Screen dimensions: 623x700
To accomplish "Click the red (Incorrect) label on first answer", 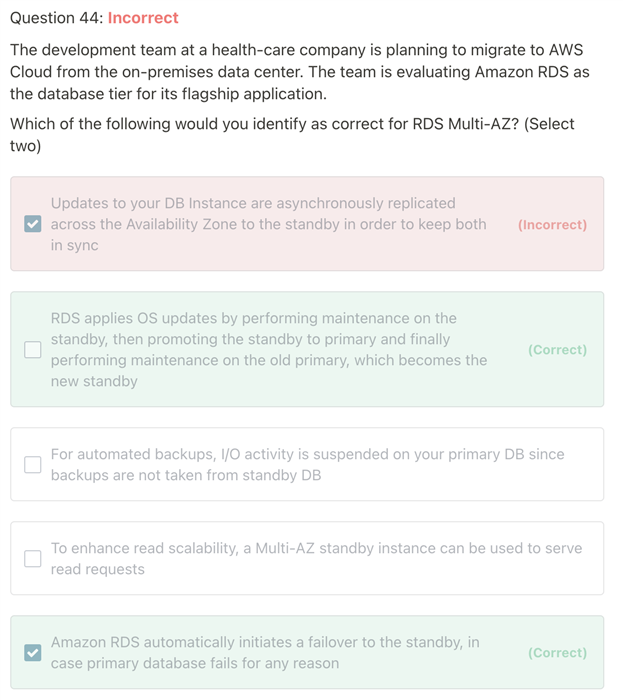I will coord(552,225).
